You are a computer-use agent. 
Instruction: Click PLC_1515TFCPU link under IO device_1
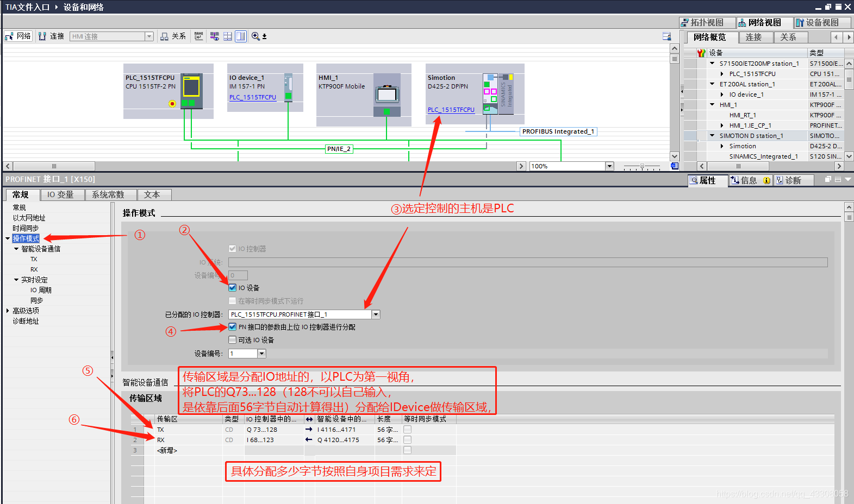pyautogui.click(x=253, y=97)
